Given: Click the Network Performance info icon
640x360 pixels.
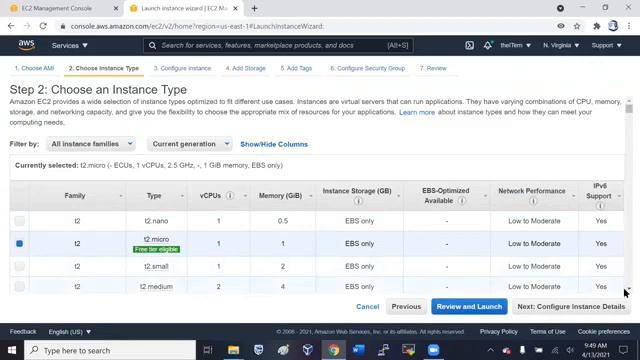Looking at the screenshot, I should [x=533, y=201].
